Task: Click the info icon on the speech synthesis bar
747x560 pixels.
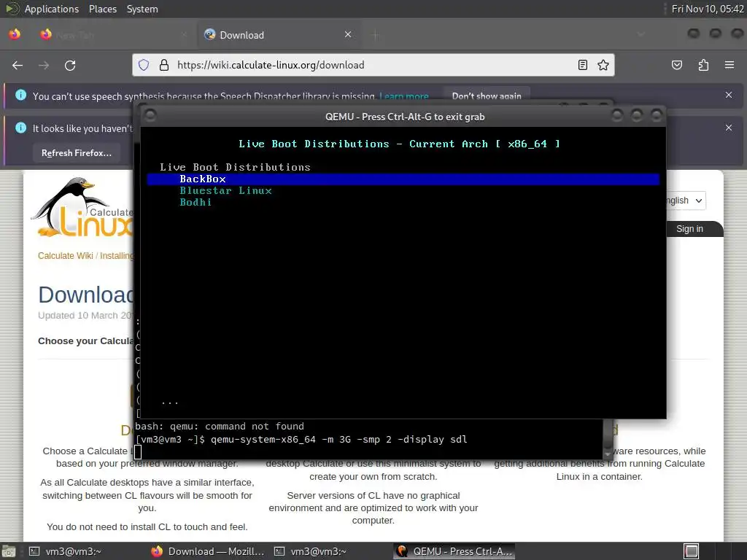Action: tap(20, 95)
